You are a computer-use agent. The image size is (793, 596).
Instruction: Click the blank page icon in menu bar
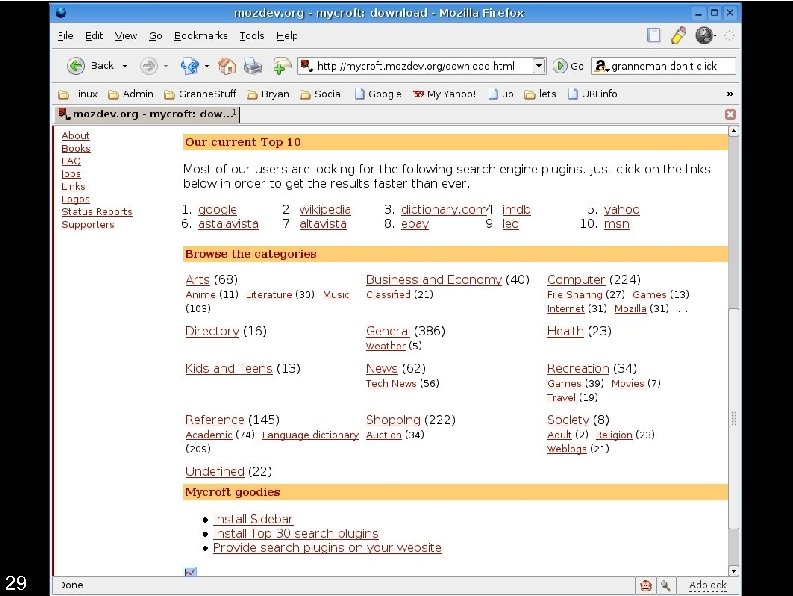pos(653,35)
